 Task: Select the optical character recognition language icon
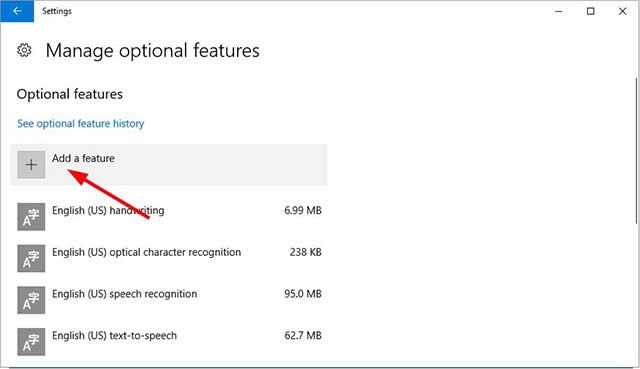click(x=31, y=258)
